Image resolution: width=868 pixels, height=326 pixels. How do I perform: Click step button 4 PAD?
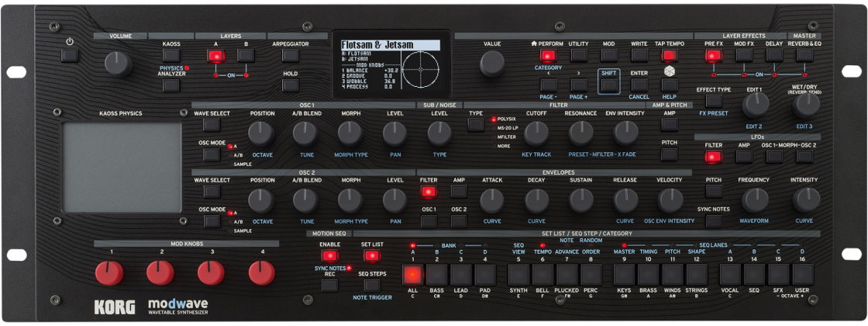pos(485,275)
